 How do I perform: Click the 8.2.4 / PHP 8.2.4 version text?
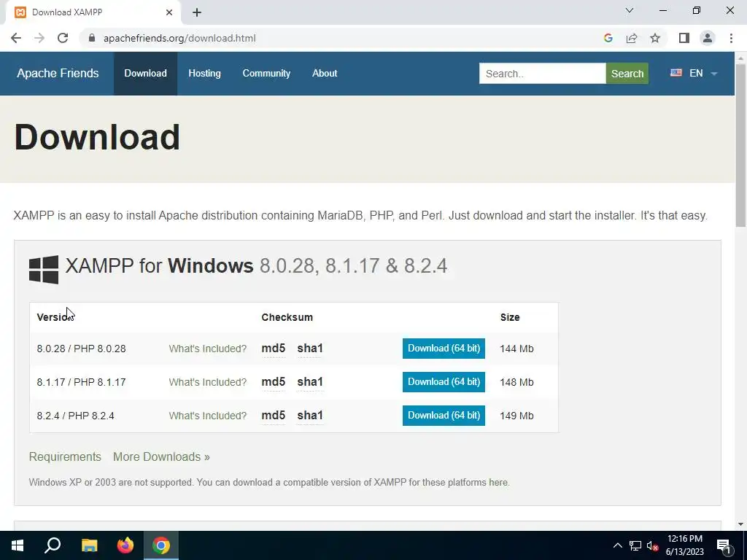[x=75, y=416]
